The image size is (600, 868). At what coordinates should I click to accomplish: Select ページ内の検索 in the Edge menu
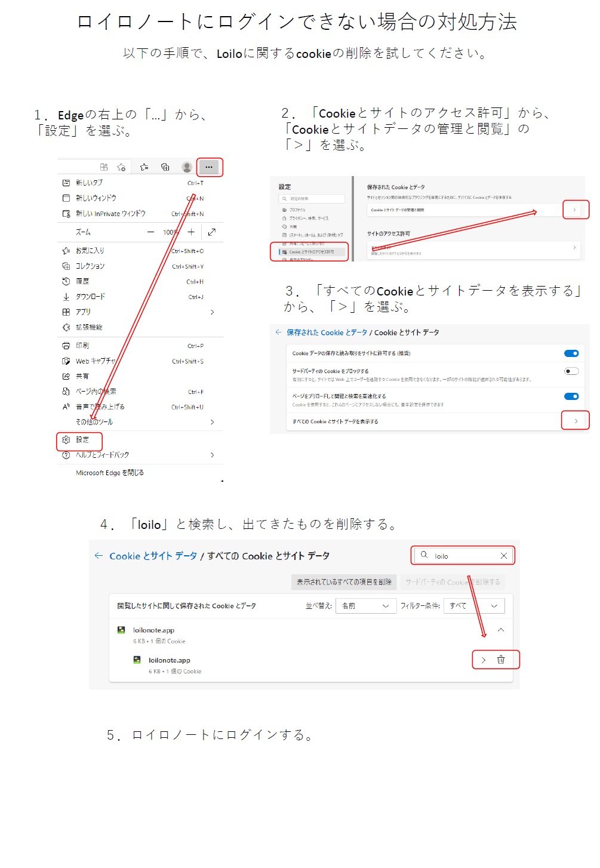point(140,392)
